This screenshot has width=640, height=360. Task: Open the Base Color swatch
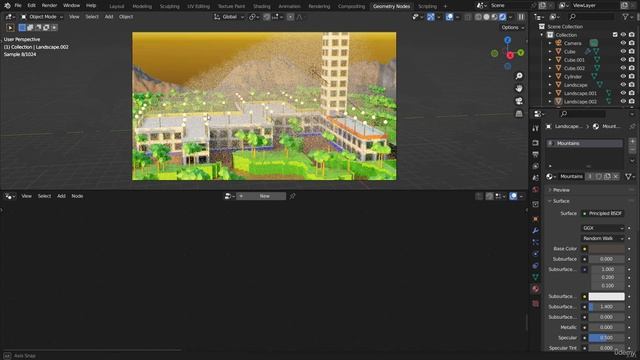[607, 249]
